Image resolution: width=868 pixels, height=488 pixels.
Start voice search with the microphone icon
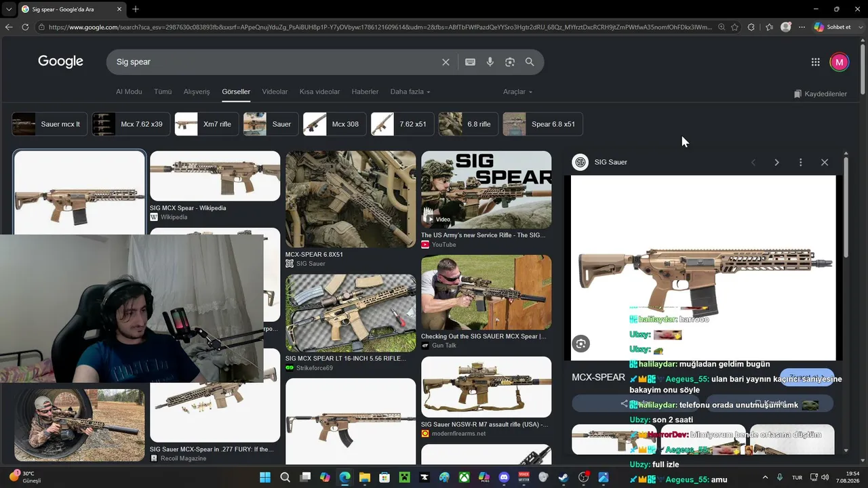pyautogui.click(x=490, y=62)
